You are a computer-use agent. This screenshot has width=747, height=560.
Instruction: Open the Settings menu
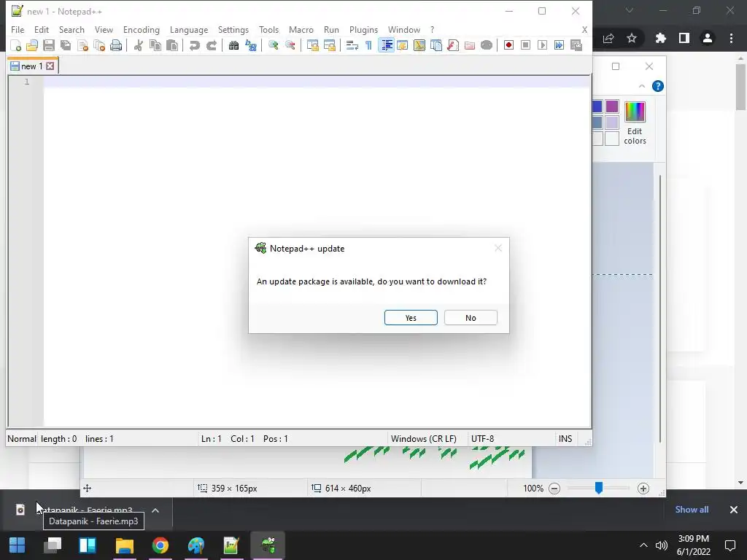(233, 29)
